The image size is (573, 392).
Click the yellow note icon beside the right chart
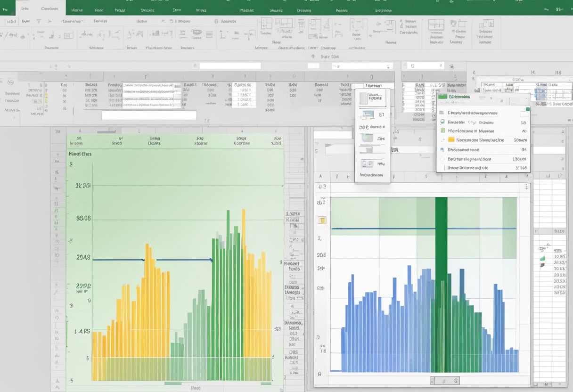(x=322, y=220)
